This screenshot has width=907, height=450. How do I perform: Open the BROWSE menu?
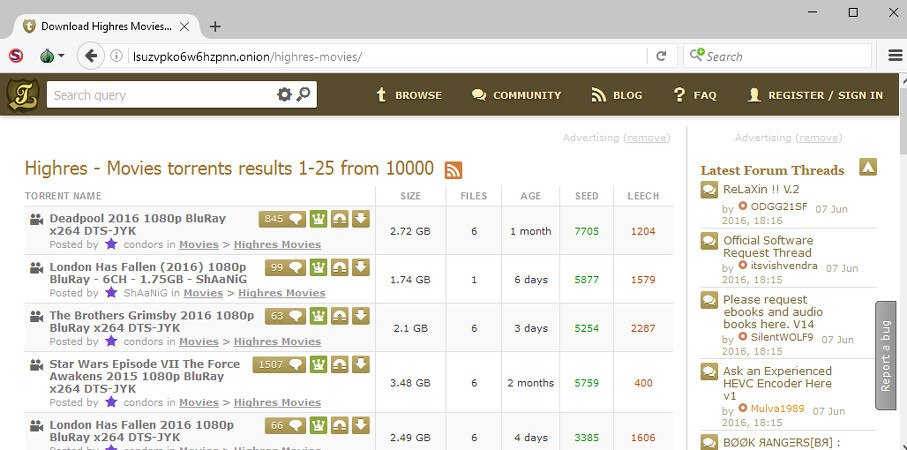point(409,95)
